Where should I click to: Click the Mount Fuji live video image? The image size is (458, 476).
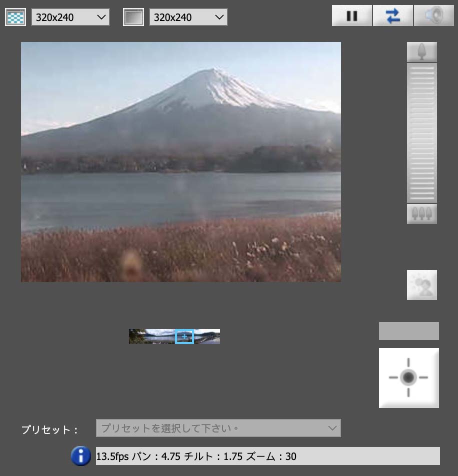181,162
